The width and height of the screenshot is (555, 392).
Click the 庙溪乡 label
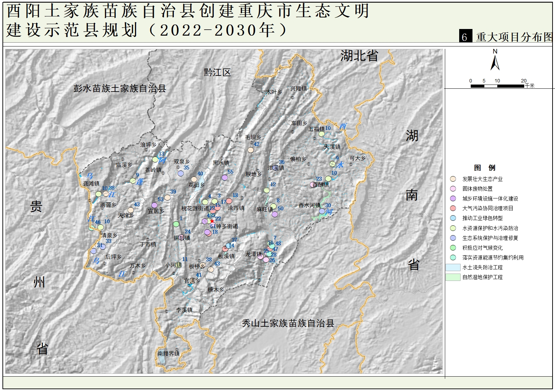124,165
